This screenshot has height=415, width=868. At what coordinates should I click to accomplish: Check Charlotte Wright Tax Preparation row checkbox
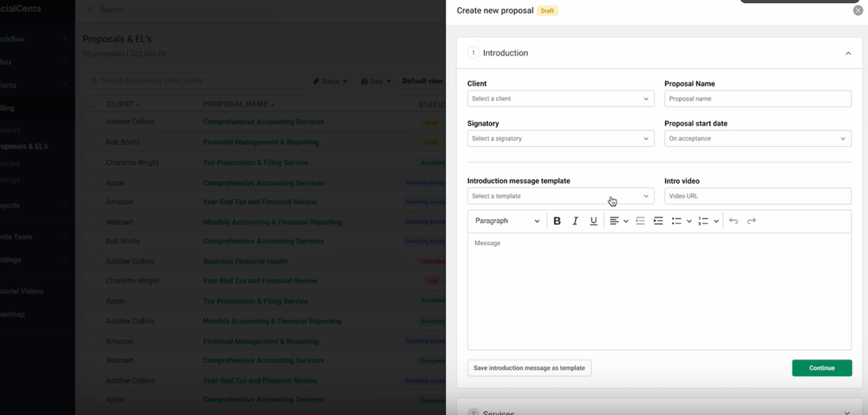[x=91, y=163]
